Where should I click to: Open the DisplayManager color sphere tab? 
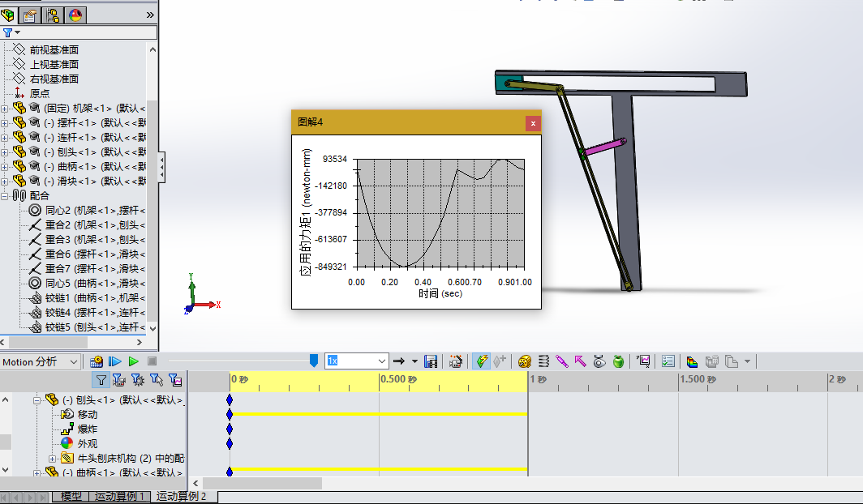coord(75,15)
